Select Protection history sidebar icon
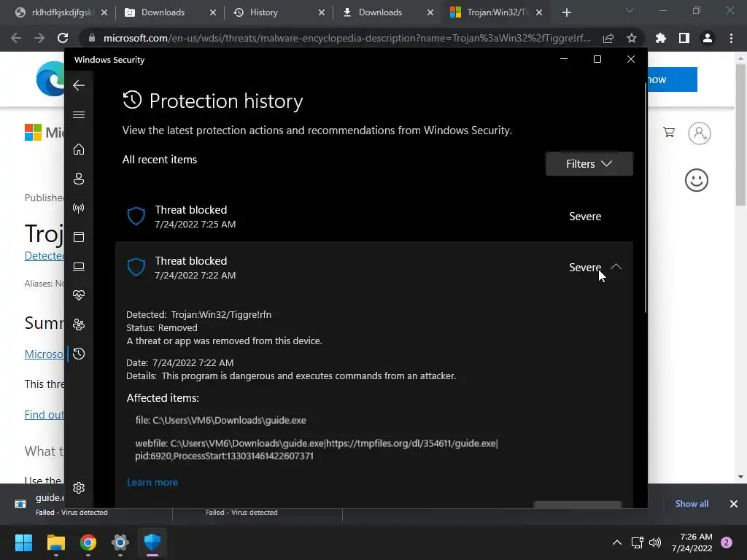Screen dimensions: 747x560 click(79, 354)
